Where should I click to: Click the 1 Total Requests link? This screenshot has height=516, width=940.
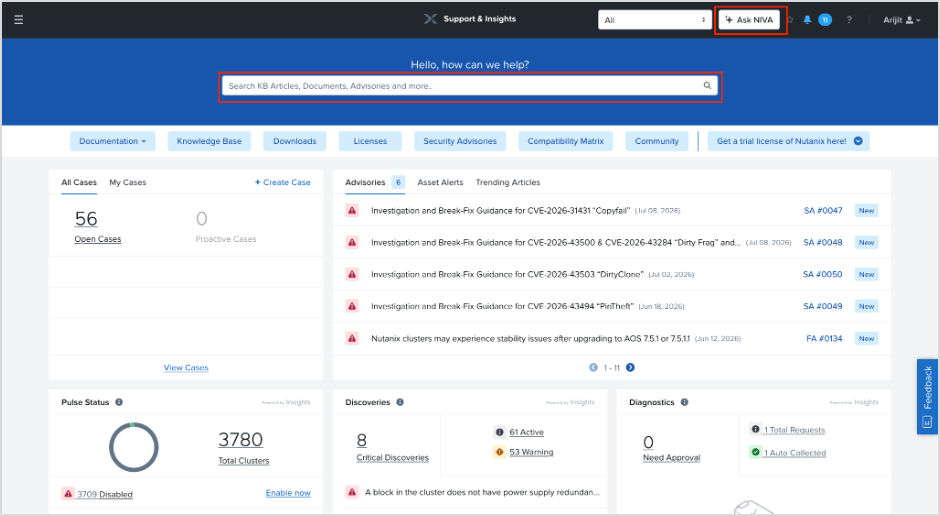pos(794,430)
